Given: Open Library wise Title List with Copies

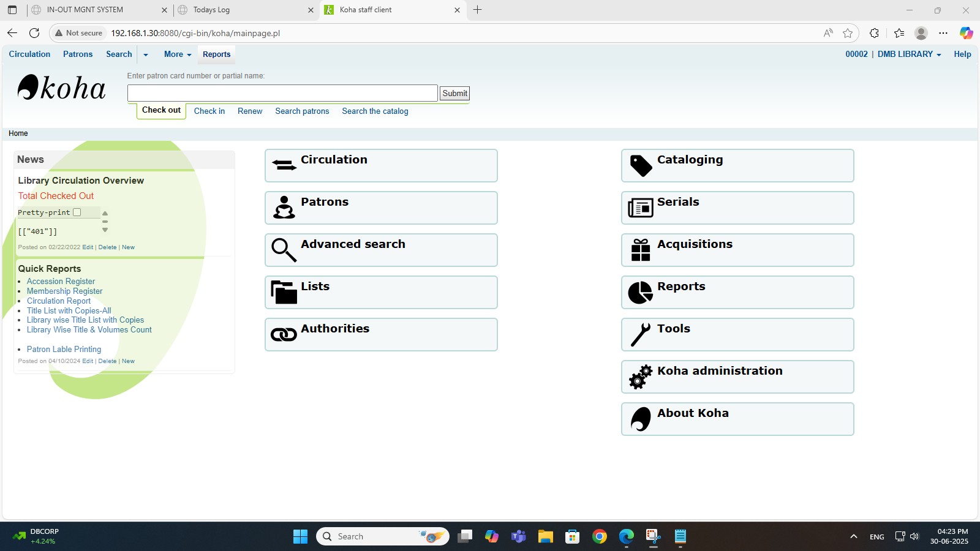Looking at the screenshot, I should click(85, 320).
